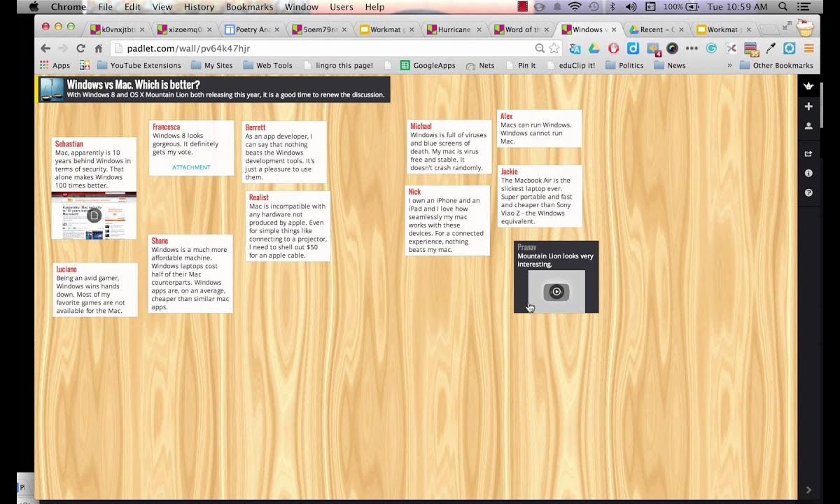Open the blue camera shutter extension
840x504 pixels.
[x=790, y=48]
